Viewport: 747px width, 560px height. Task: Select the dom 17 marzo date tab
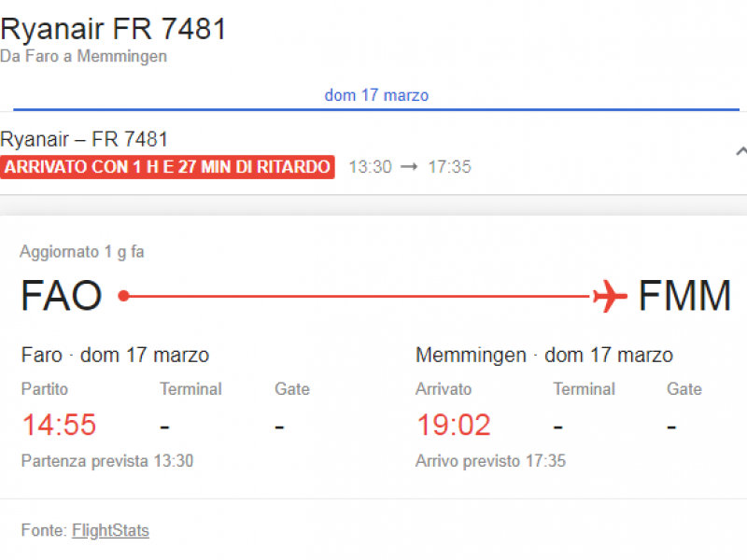(x=376, y=95)
